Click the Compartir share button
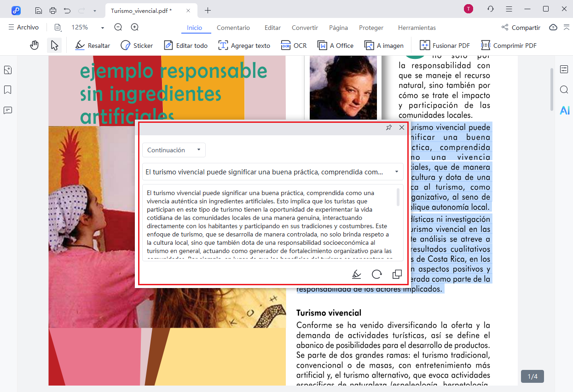573x392 pixels. [521, 28]
